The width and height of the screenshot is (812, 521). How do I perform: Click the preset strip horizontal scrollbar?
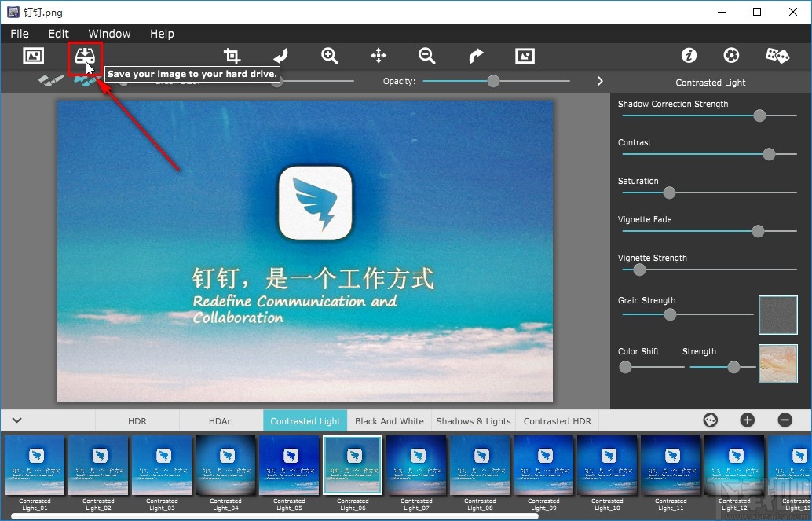tap(275, 516)
